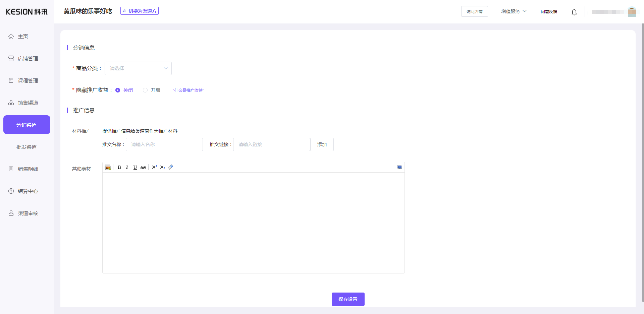
Task: Click the 推文名称 input field
Action: tap(164, 144)
